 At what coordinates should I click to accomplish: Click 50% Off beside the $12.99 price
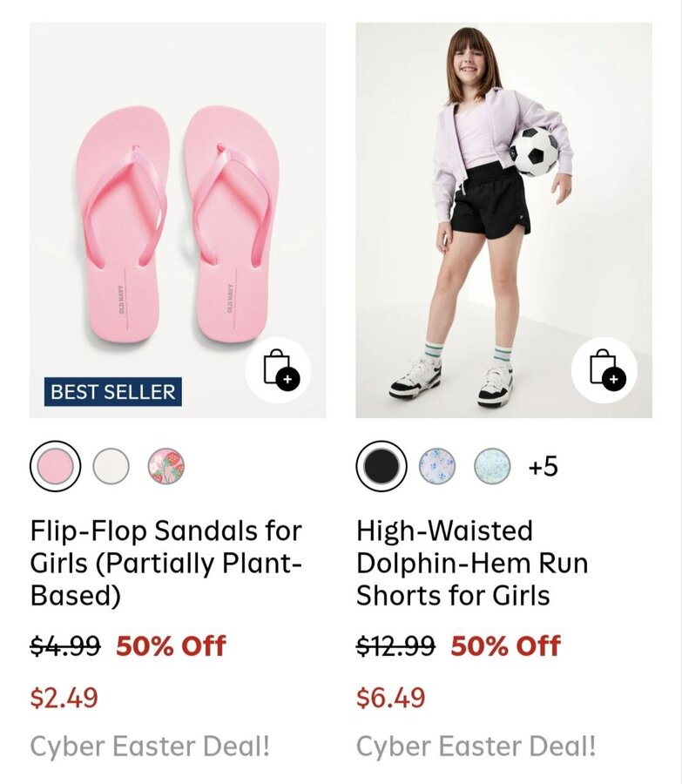point(505,646)
